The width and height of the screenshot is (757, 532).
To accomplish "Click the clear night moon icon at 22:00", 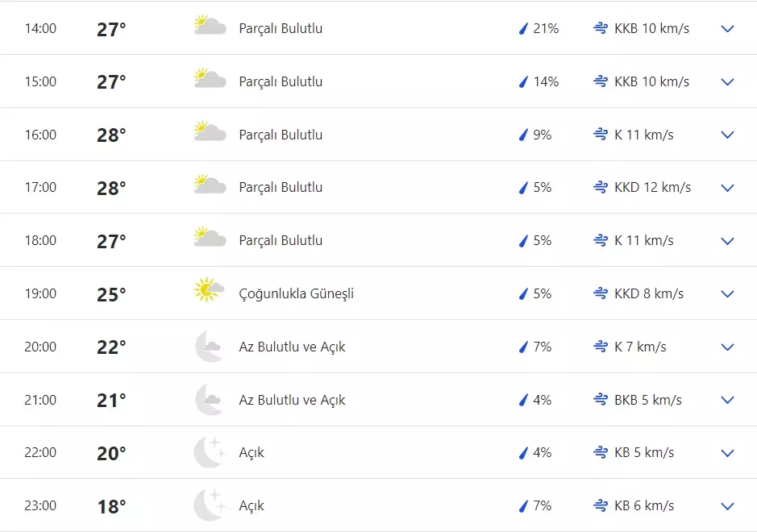I will pos(209,452).
